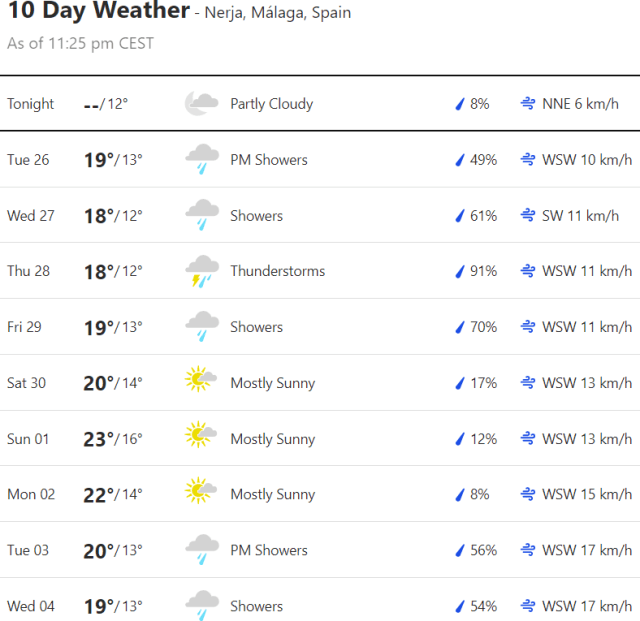Viewport: 640px width, 621px height.
Task: Expand the Tonight forecast row
Action: coord(320,103)
